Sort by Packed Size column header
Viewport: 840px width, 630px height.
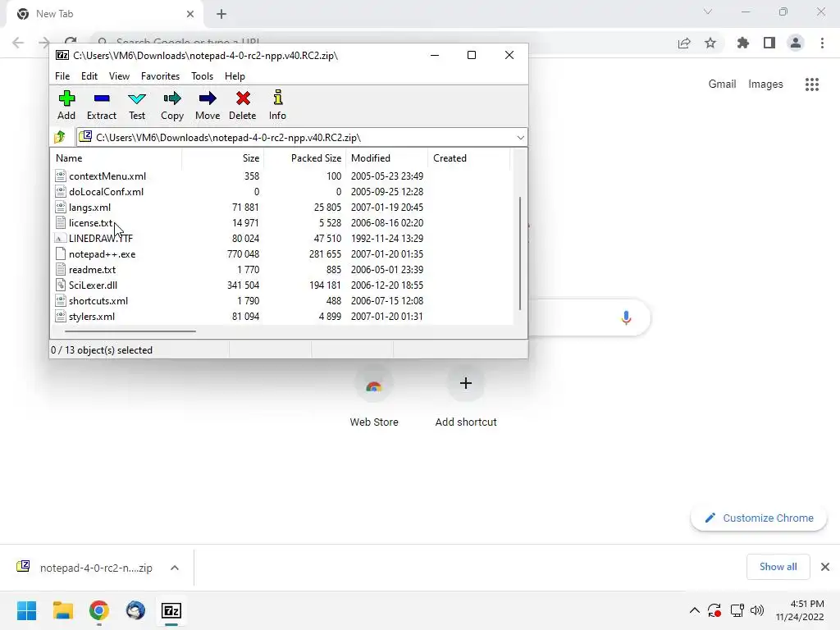305,158
